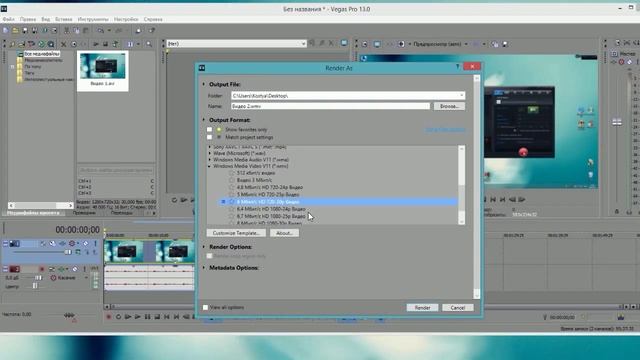Click the Open project folder icon
This screenshot has height=360, width=640.
[x=15, y=30]
